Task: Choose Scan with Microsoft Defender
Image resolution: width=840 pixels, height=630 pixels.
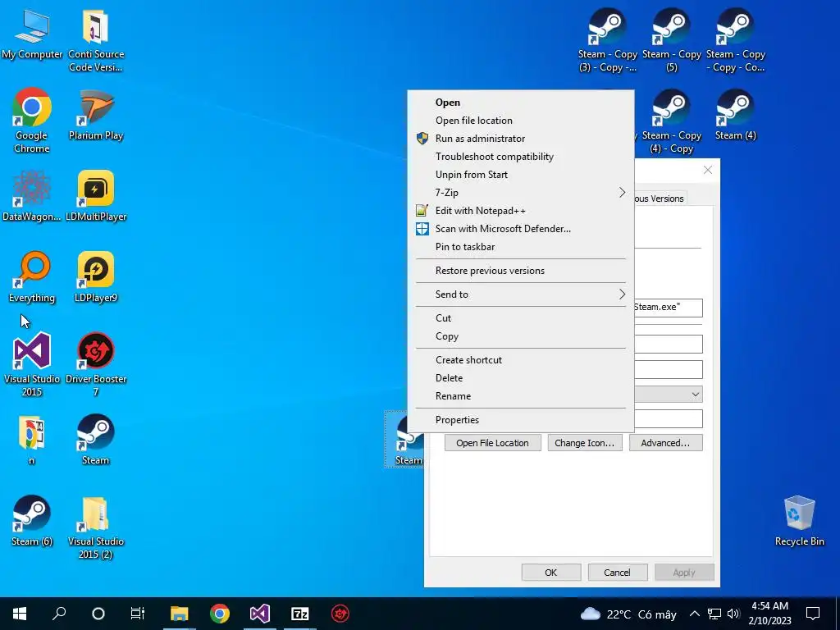Action: 521,229
